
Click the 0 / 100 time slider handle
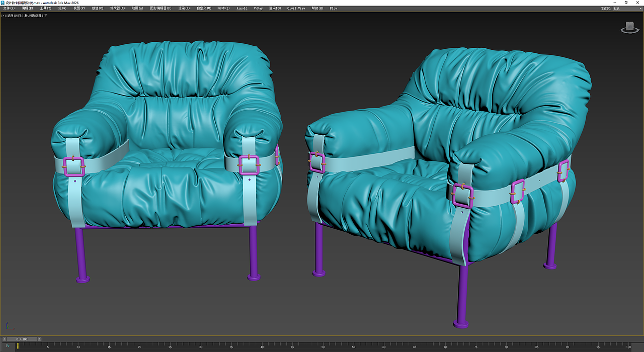coord(22,339)
